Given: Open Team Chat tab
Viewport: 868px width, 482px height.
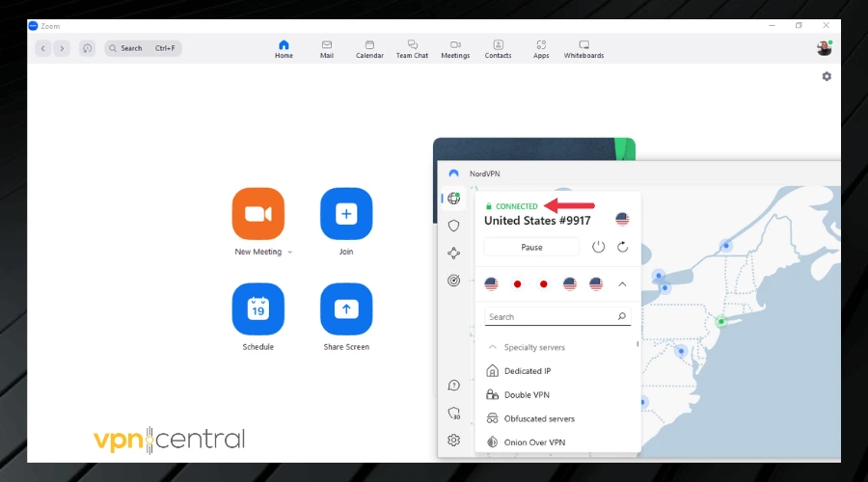Looking at the screenshot, I should pos(412,49).
